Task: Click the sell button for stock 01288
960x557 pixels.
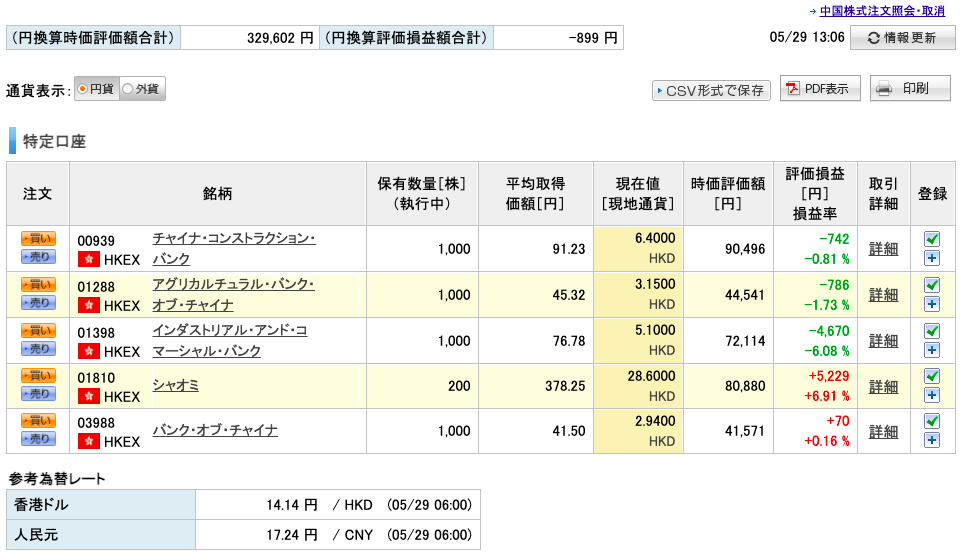Action: pos(38,303)
